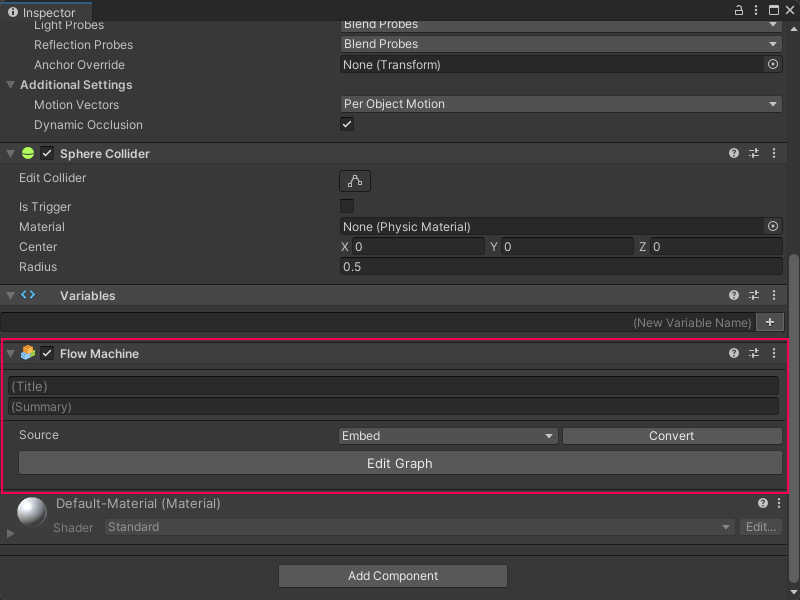Disable the Dynamic Occlusion checkbox
The width and height of the screenshot is (800, 600).
tap(347, 125)
